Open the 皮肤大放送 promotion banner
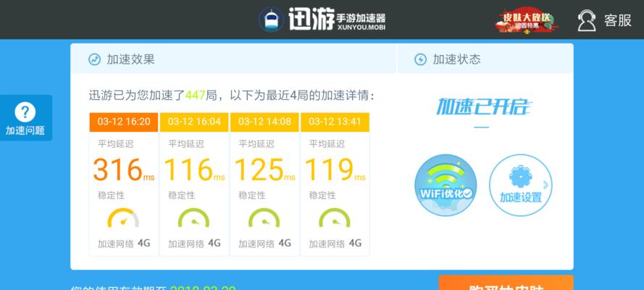The image size is (644, 290). click(x=527, y=20)
